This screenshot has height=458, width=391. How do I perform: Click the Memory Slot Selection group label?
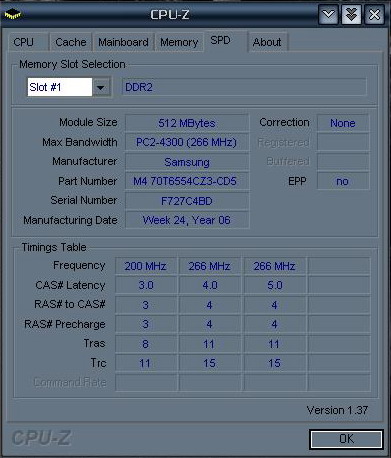pyautogui.click(x=72, y=64)
